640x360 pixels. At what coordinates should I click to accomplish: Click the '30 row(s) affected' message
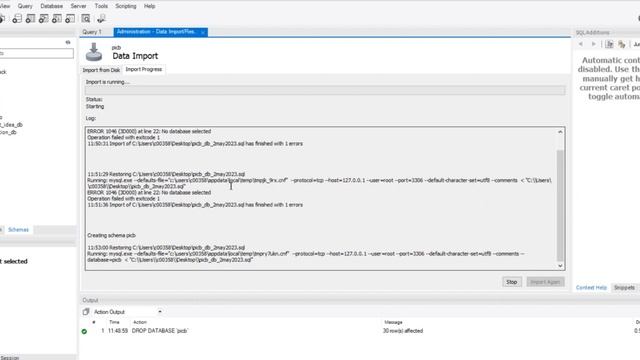(402, 331)
